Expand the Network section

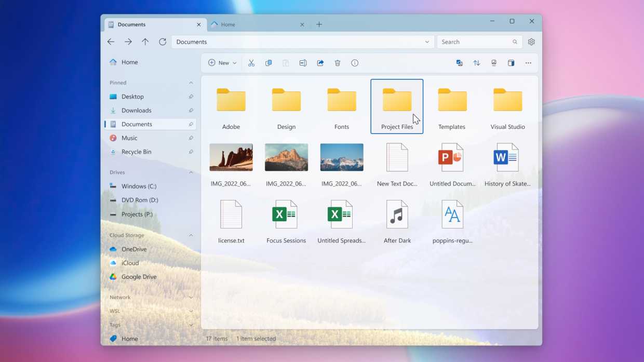191,297
